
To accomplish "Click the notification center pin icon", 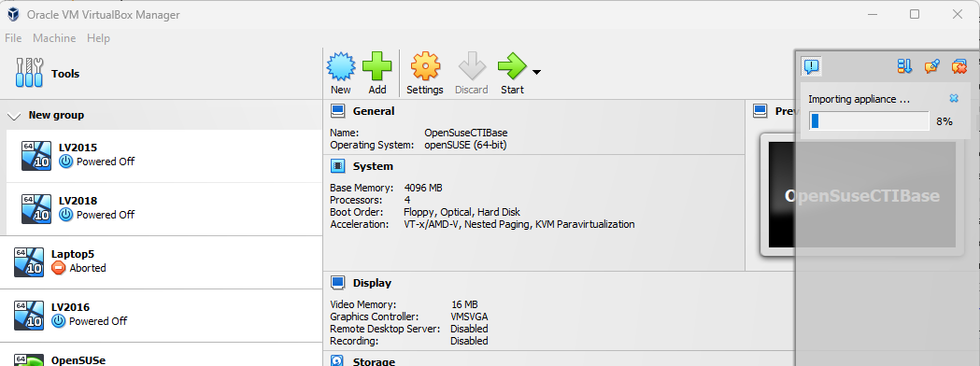I will click(x=931, y=66).
